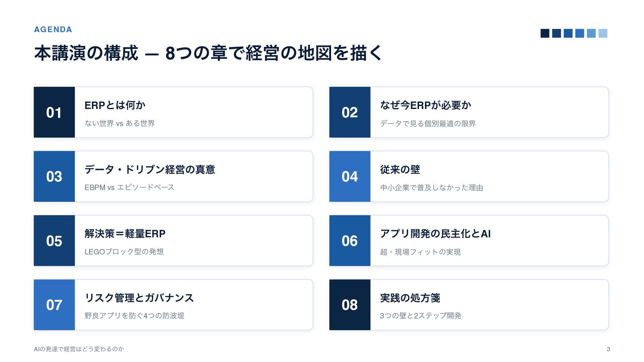This screenshot has width=644, height=362.
Task: Click the main slide title '本講演の構成'
Action: (86, 53)
